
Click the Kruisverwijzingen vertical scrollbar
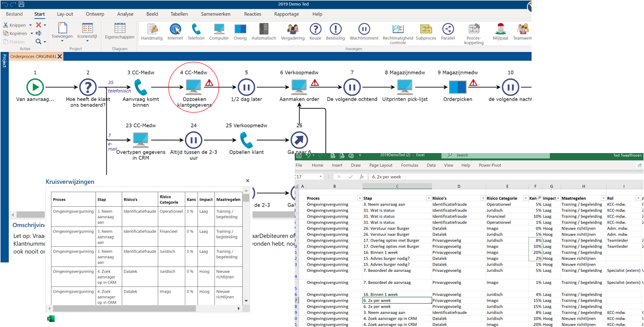click(246, 245)
